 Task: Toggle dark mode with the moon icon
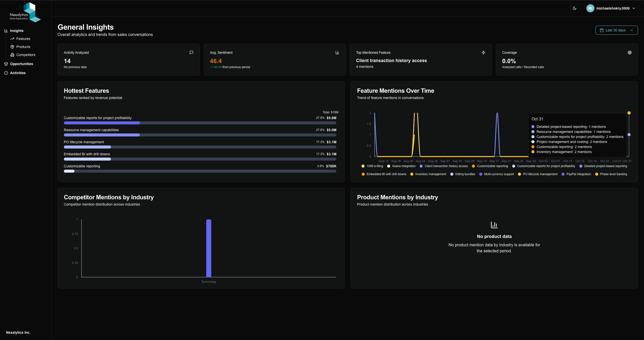[574, 8]
